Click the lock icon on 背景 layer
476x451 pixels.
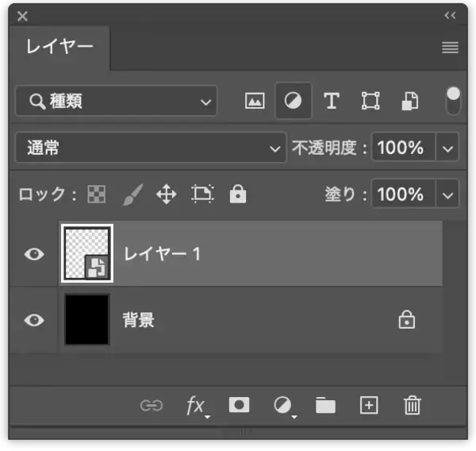click(406, 319)
